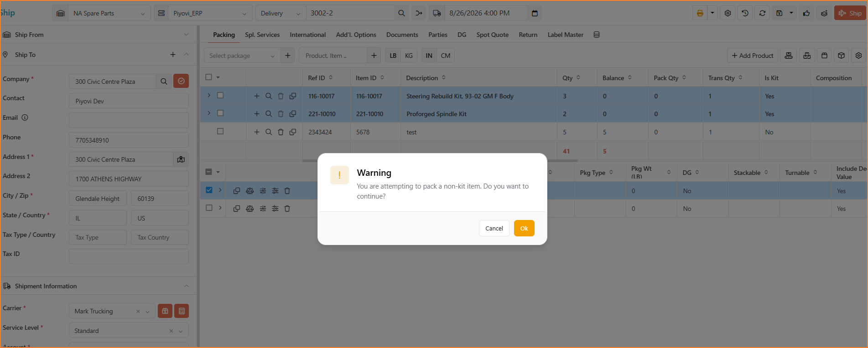Image resolution: width=868 pixels, height=348 pixels.
Task: Collapse the Shipment Information section
Action: coord(186,286)
